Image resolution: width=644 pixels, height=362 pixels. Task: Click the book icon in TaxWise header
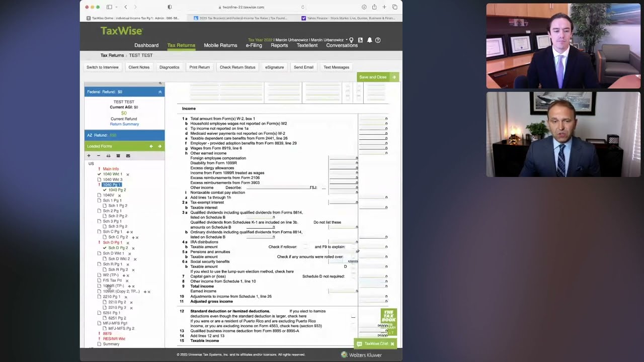pos(360,40)
